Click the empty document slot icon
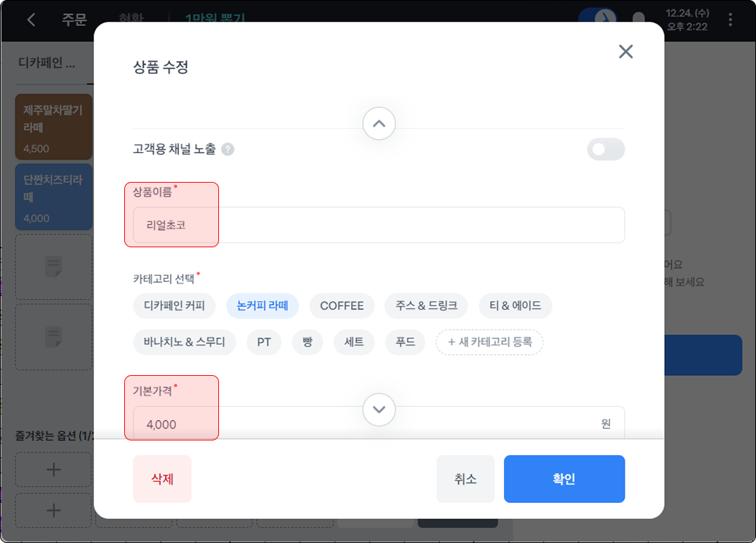Screen dimensions: 756x543 pos(54,268)
